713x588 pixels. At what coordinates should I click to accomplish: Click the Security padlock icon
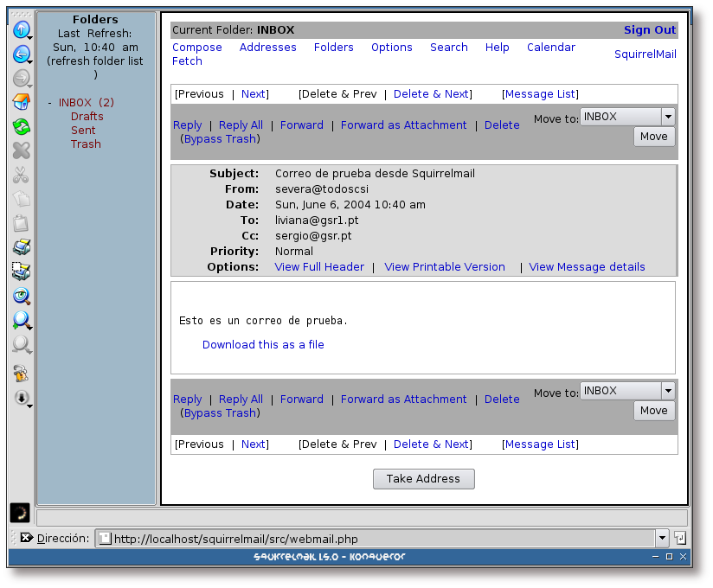point(21,374)
